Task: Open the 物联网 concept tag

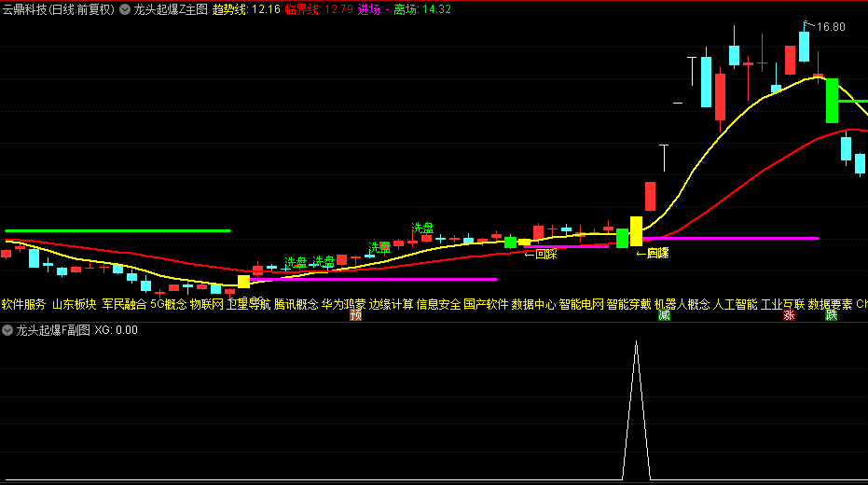Action: [207, 304]
